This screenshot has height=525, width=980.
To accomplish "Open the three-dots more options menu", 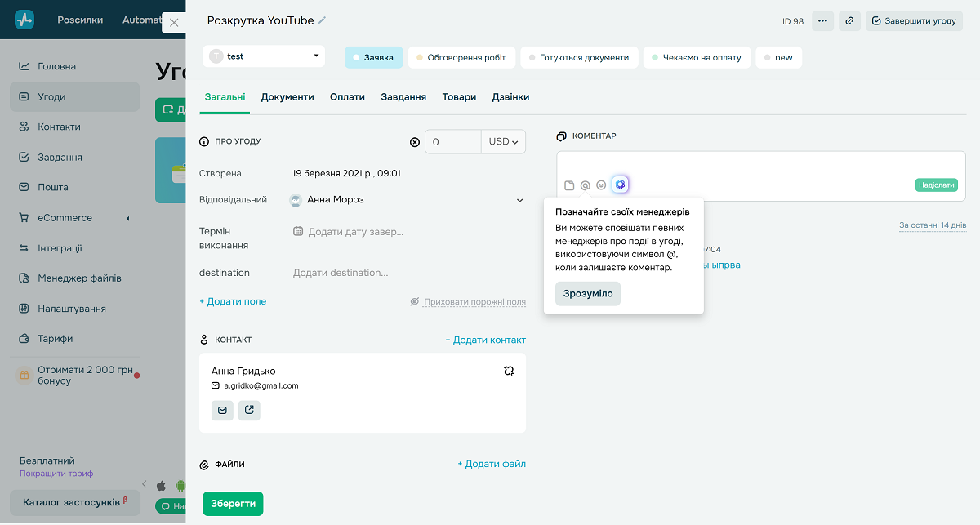I will pyautogui.click(x=822, y=21).
